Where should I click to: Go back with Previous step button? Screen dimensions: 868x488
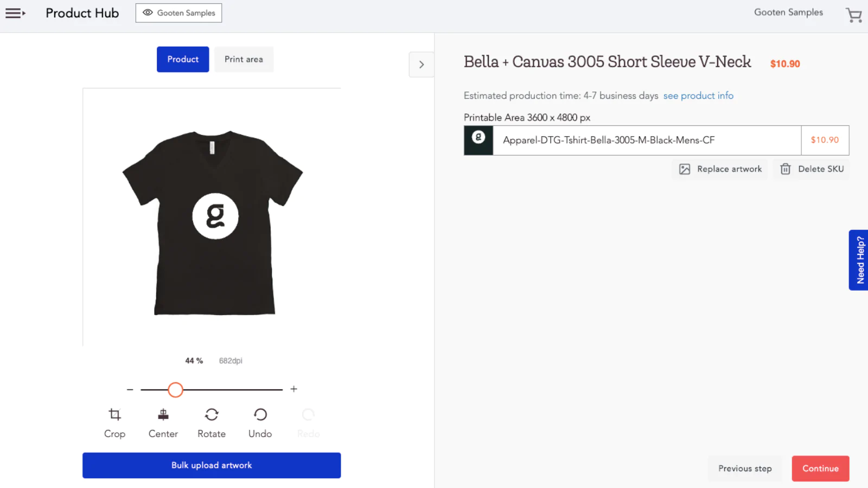[x=745, y=468]
